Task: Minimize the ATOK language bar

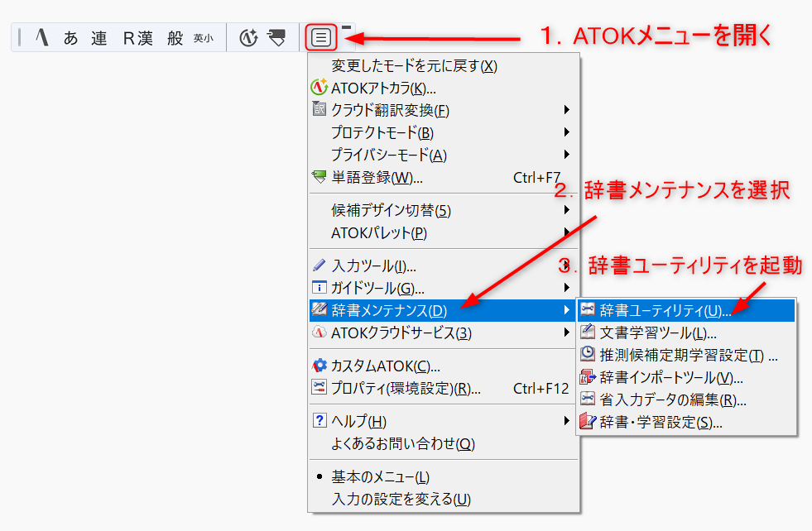Action: [x=347, y=27]
